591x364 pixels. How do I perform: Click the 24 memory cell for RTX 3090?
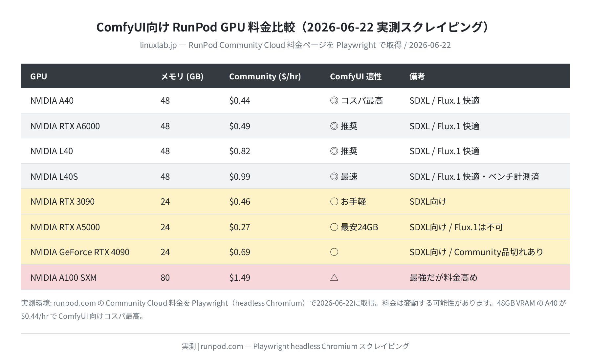click(x=165, y=201)
